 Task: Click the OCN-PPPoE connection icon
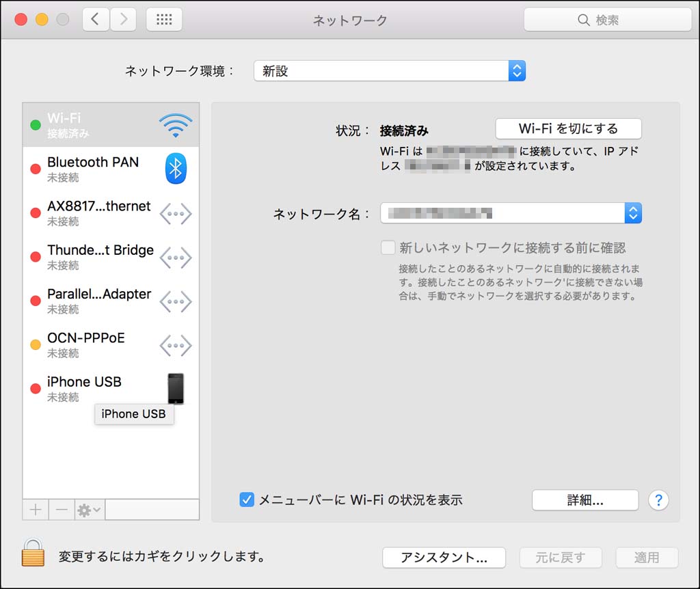(176, 345)
